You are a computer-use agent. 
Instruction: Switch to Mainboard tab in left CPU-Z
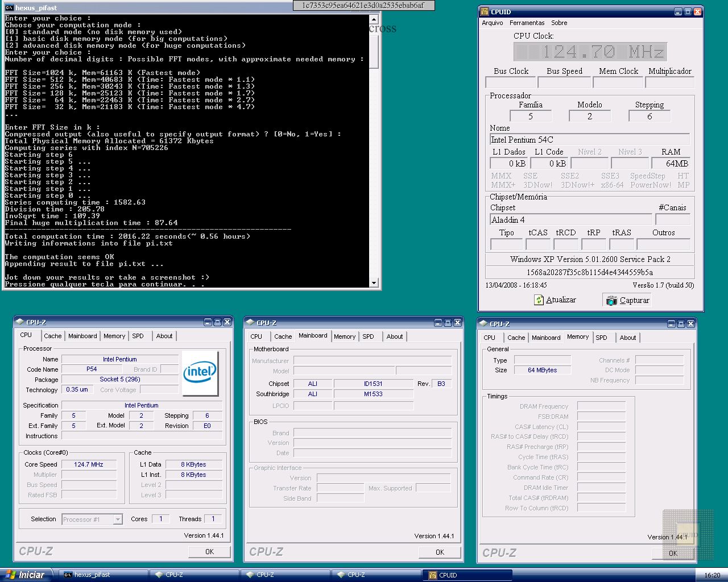tap(82, 336)
